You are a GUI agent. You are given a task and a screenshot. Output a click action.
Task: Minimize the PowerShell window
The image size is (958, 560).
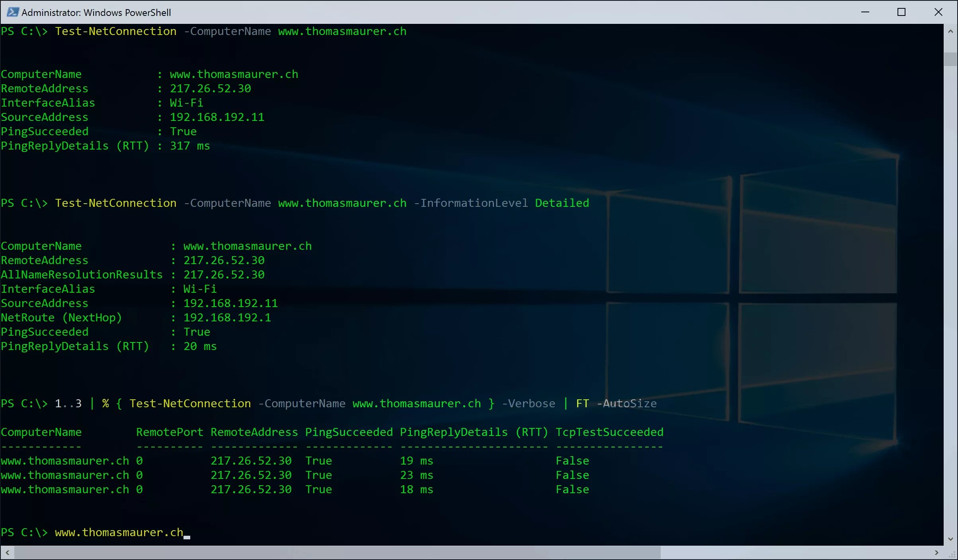click(x=865, y=12)
